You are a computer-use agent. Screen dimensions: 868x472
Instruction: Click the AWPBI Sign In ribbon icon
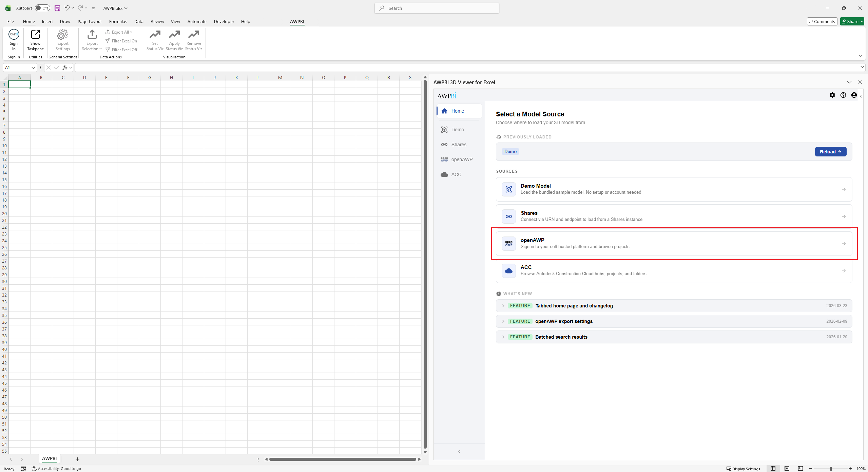click(x=14, y=34)
